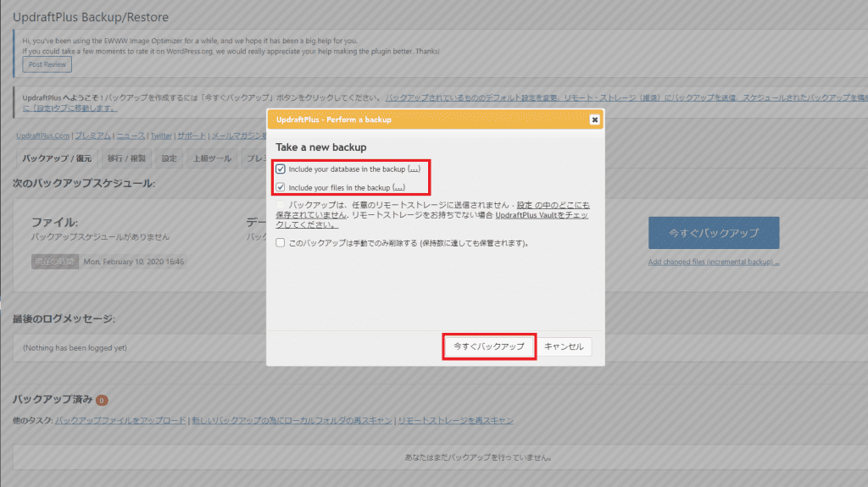Click Add changed files (incremental backup) link
The height and width of the screenshot is (487, 868).
click(x=713, y=262)
